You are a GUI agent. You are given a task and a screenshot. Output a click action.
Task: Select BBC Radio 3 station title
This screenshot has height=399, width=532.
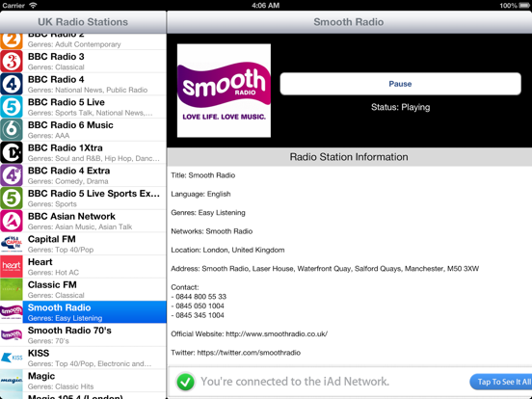(x=56, y=57)
